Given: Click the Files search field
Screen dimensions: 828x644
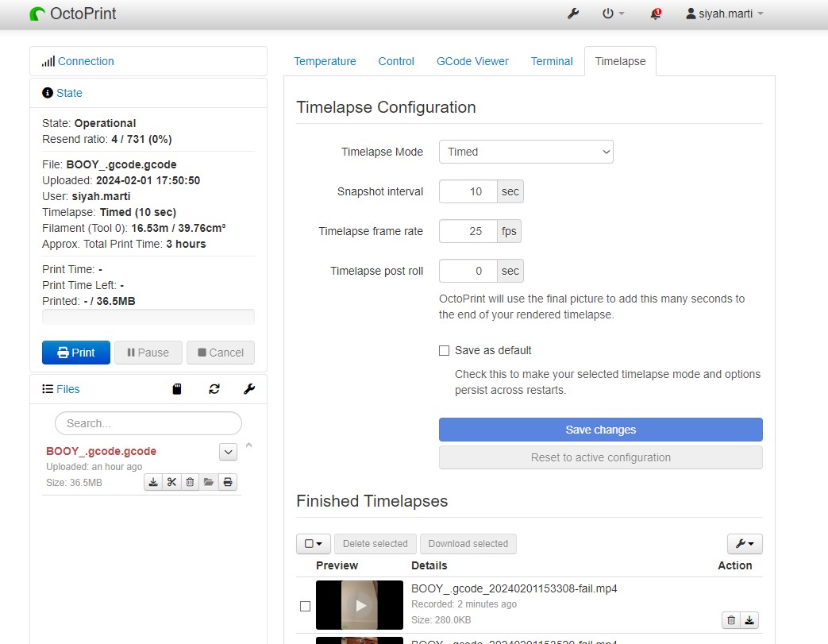Looking at the screenshot, I should [x=148, y=424].
